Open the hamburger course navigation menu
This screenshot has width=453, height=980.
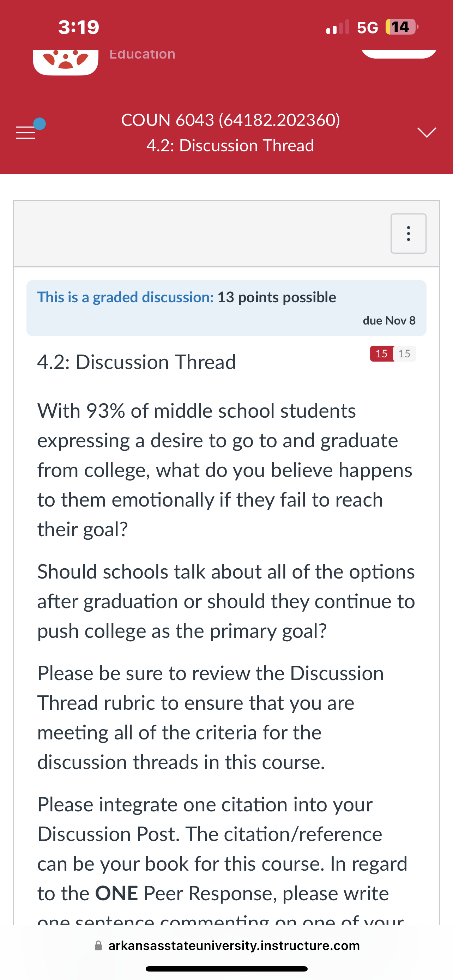(x=26, y=132)
